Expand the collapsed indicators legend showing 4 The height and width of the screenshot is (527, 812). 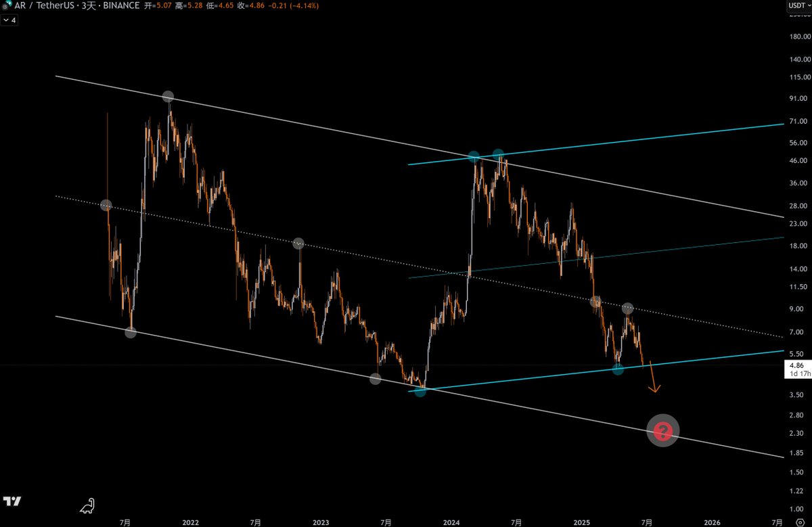[x=10, y=20]
